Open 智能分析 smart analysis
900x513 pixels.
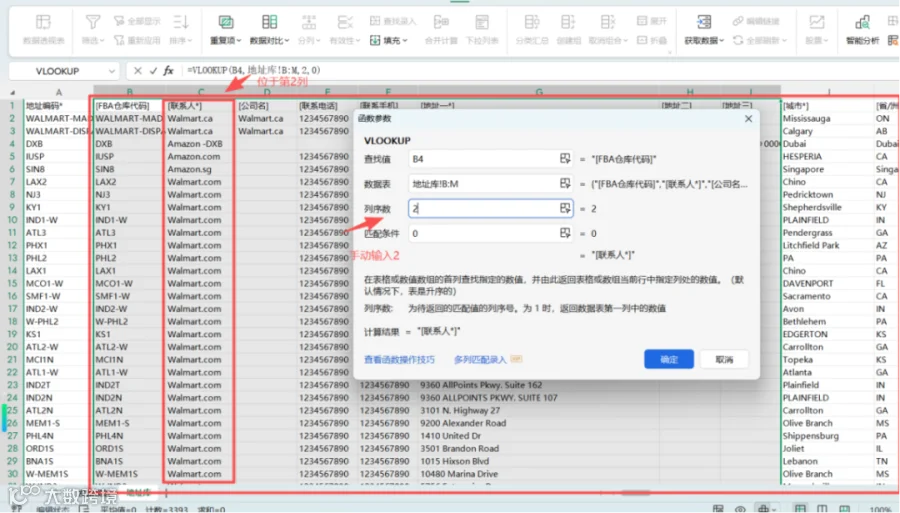tap(862, 29)
